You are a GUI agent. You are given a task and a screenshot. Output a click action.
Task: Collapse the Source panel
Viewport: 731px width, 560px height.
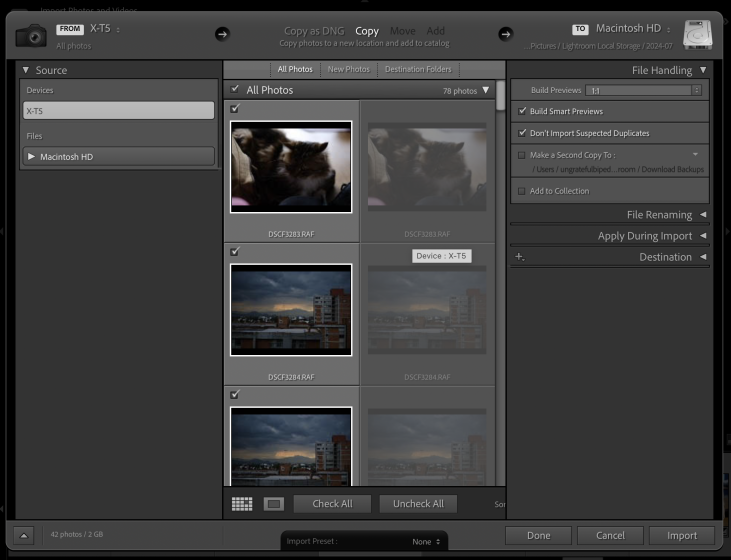click(26, 70)
